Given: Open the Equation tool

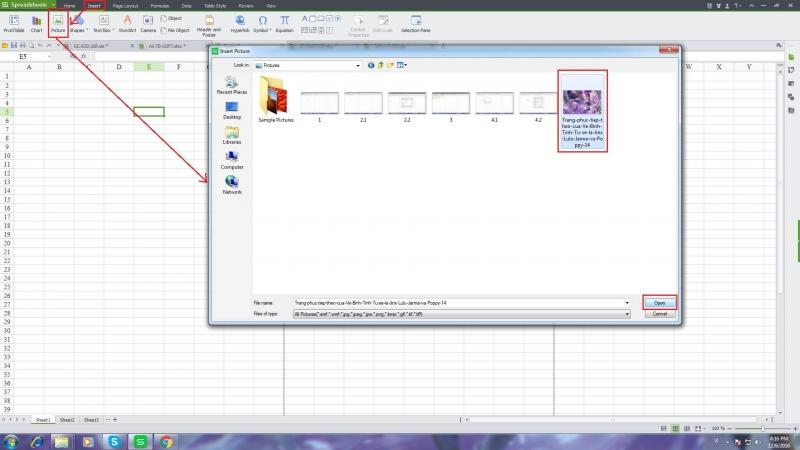Looking at the screenshot, I should (285, 22).
